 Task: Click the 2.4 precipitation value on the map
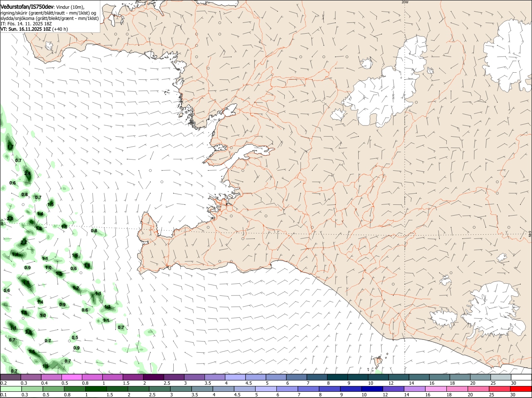pyautogui.click(x=27, y=173)
